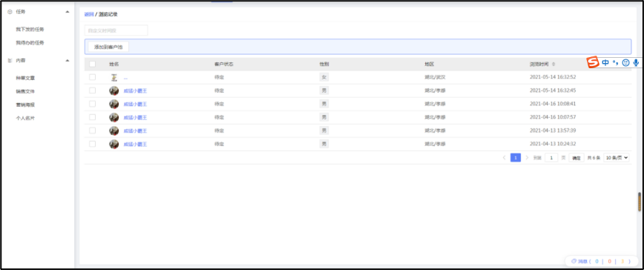Open 威猛小霸王 link in the 10:07:57 row
This screenshot has width=644, height=270.
click(x=135, y=117)
